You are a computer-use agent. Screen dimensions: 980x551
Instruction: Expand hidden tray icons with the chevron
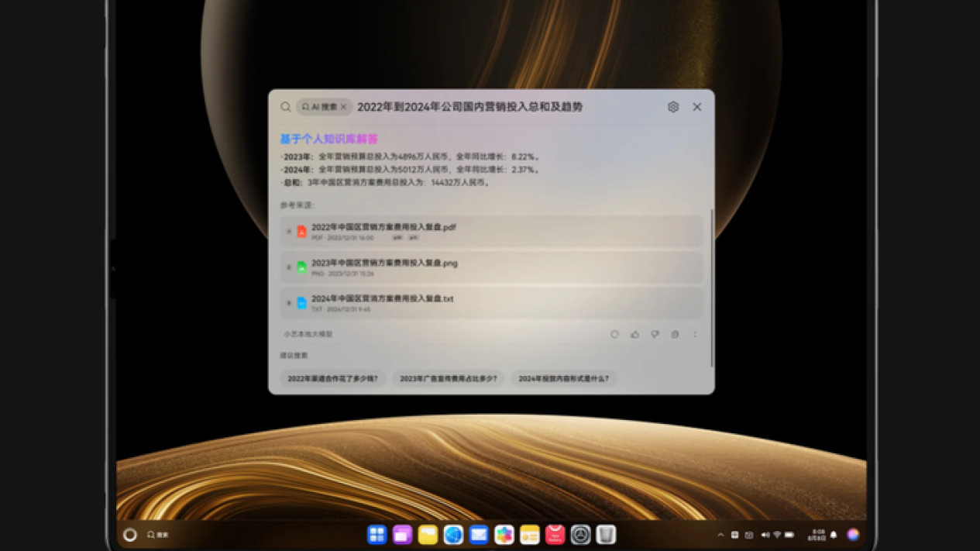720,535
